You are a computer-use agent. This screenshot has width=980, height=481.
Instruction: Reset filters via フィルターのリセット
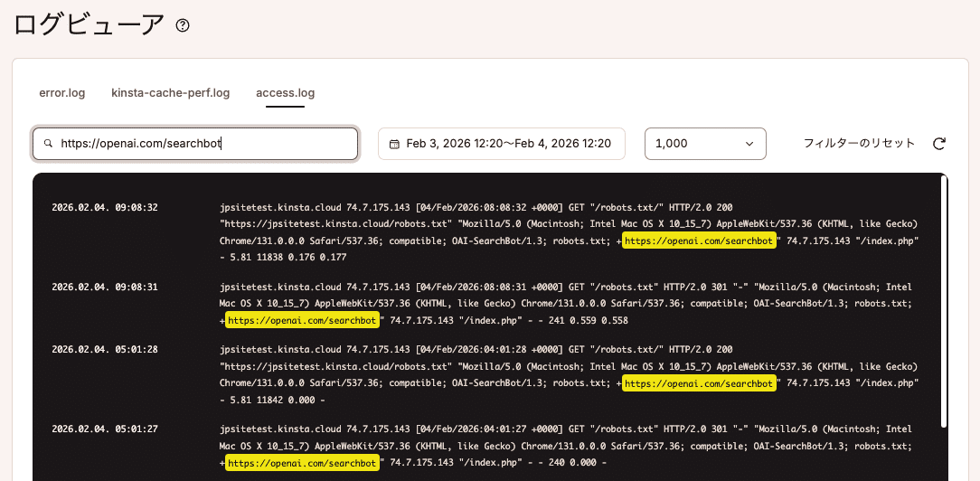coord(859,144)
